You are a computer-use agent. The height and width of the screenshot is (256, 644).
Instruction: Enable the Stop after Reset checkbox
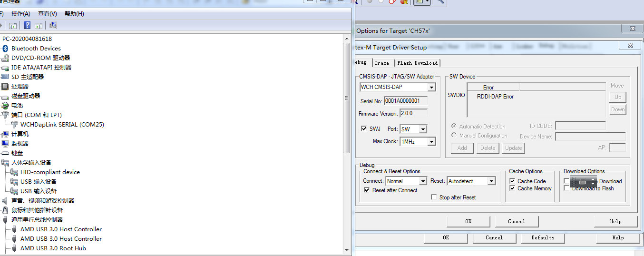tap(434, 197)
